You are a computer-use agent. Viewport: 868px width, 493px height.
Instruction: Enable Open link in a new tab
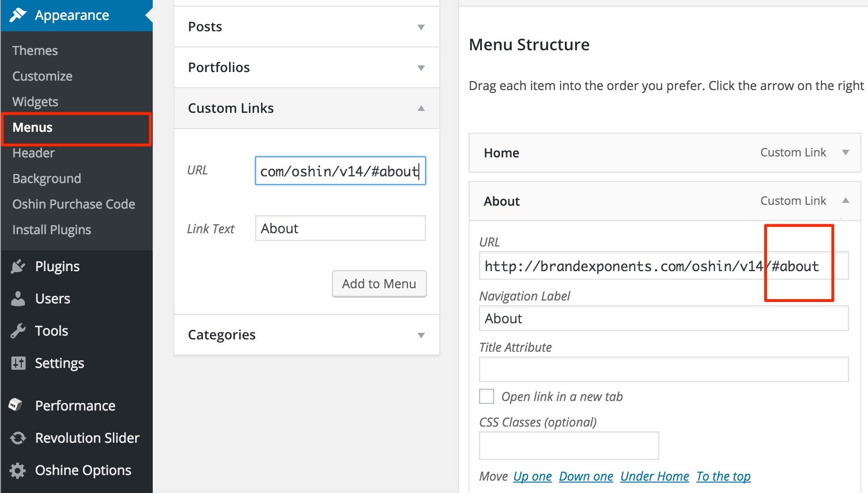pyautogui.click(x=487, y=396)
